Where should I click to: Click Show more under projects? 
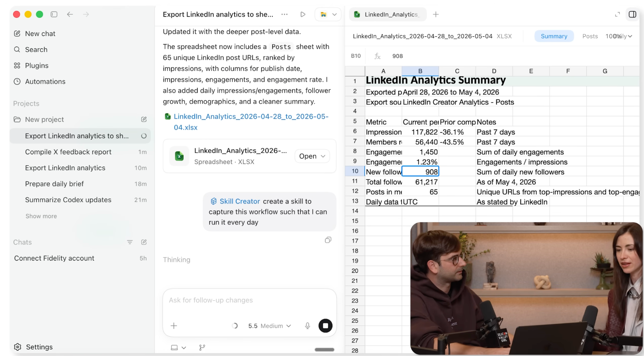[x=41, y=216]
